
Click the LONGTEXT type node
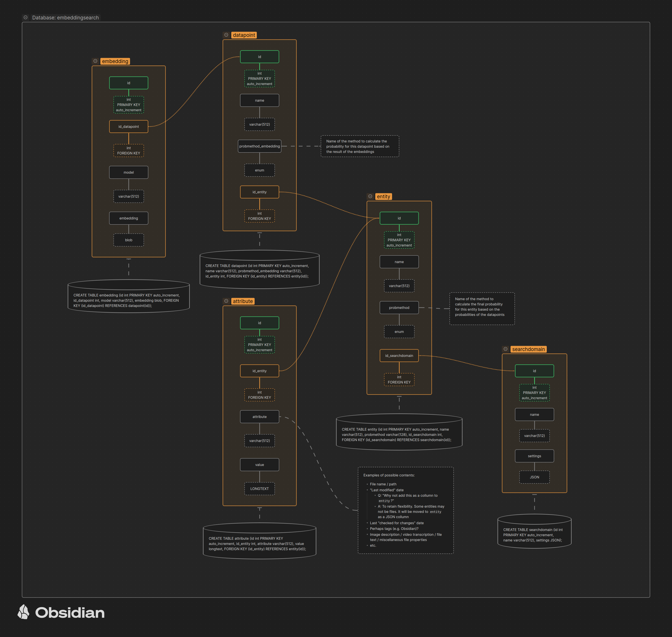259,489
